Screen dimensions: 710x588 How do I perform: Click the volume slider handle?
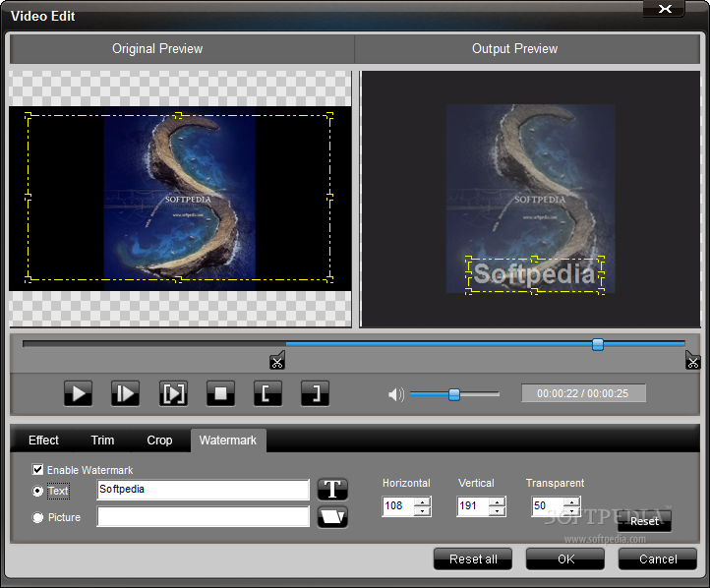454,394
